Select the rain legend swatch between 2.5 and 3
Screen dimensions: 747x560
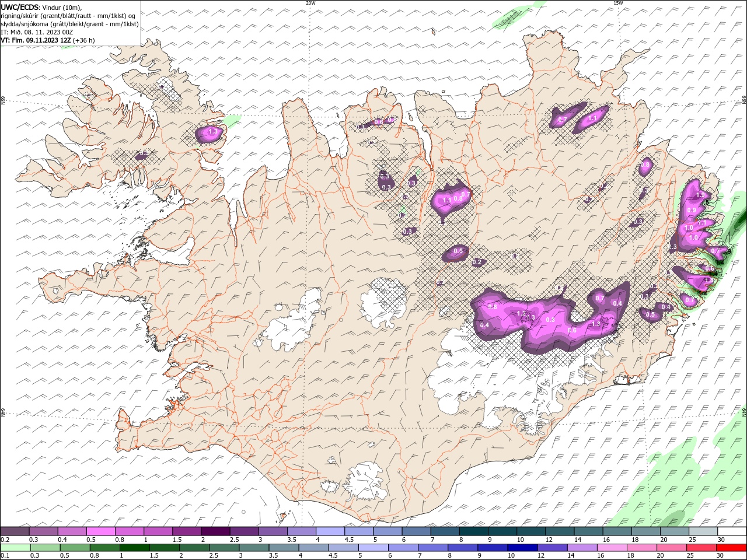coord(224,548)
